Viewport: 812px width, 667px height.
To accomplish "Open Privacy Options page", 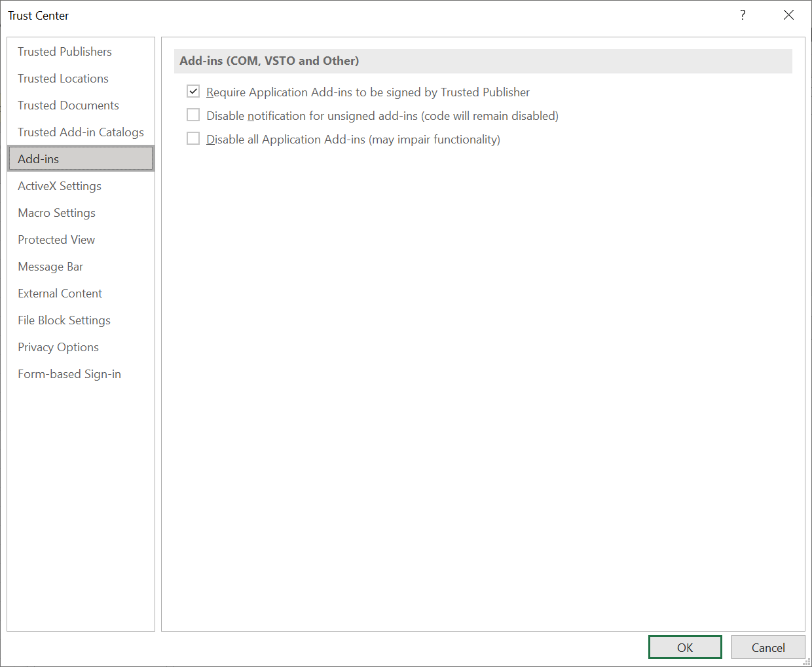I will (81, 347).
